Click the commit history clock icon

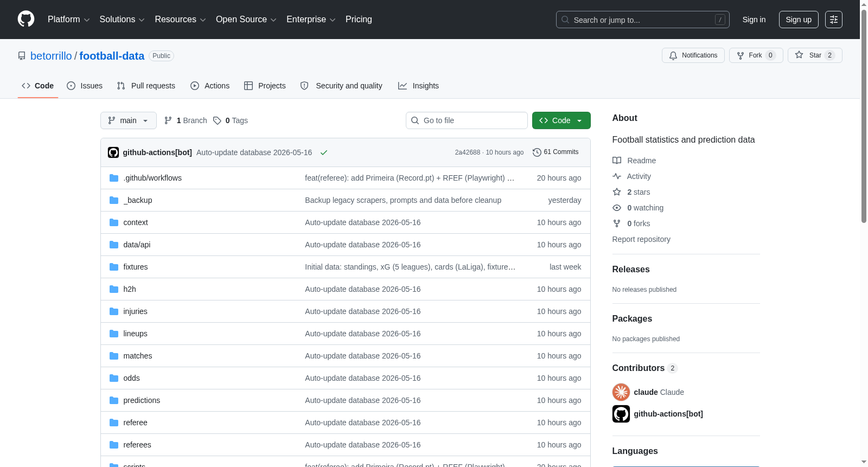537,152
